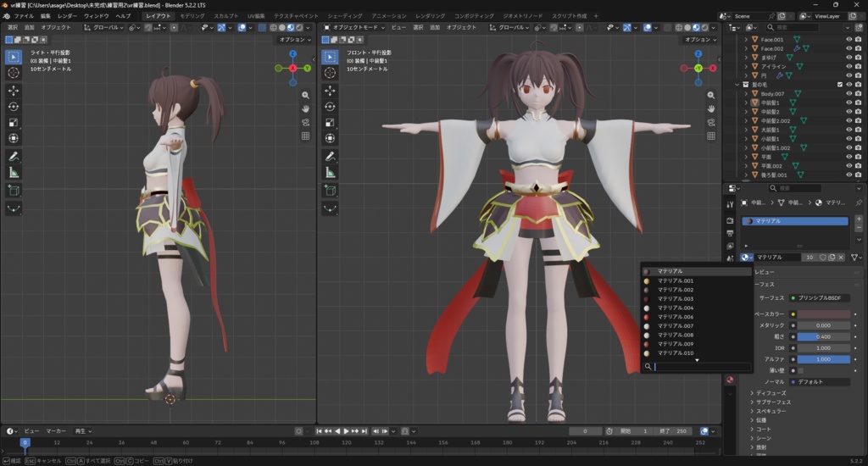Image resolution: width=868 pixels, height=466 pixels.
Task: Click the ベースカラー color swatch
Action: [824, 313]
